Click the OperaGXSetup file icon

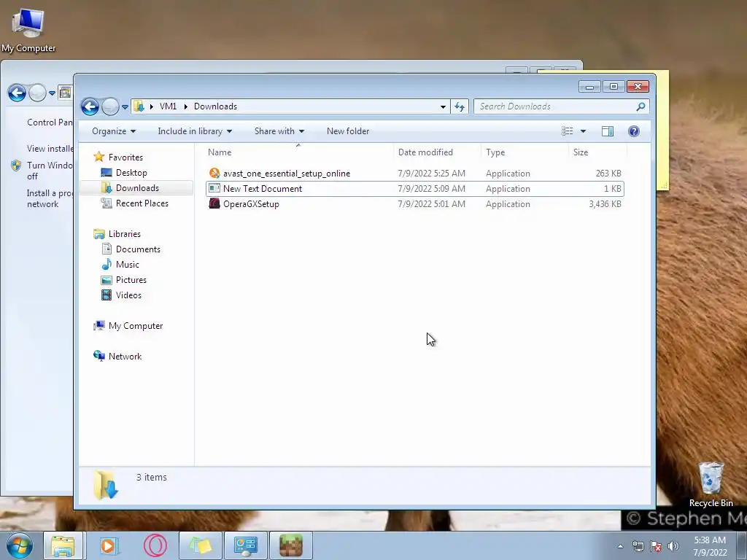pyautogui.click(x=214, y=204)
